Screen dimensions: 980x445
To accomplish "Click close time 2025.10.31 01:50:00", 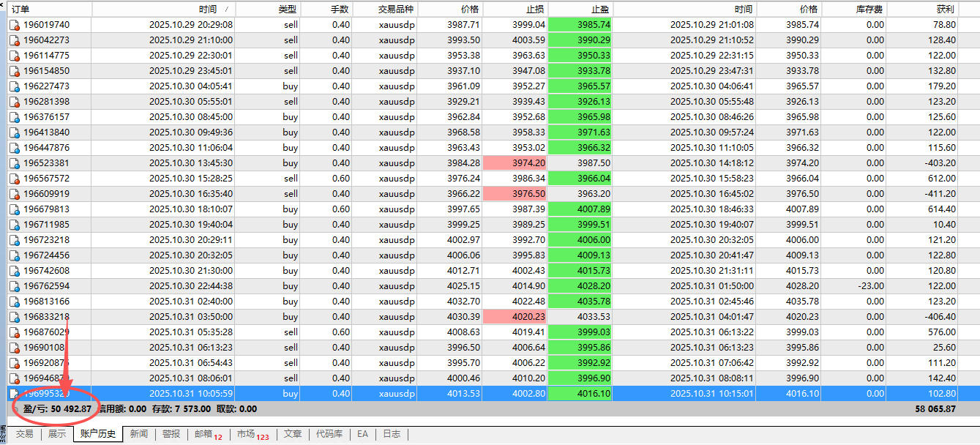I will (712, 286).
